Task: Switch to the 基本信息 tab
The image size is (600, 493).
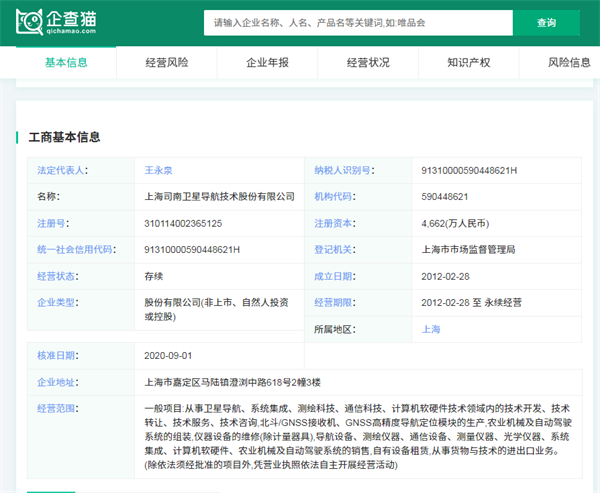Action: coord(66,62)
